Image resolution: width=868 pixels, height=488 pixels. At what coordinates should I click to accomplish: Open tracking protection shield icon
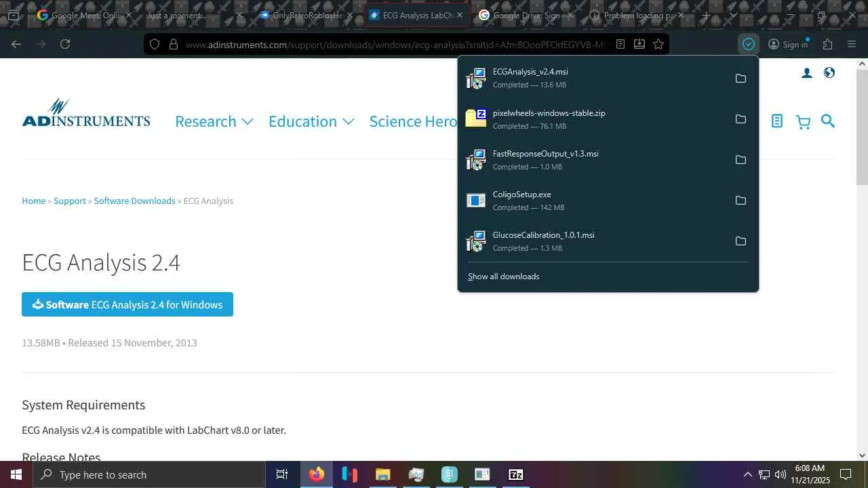[x=155, y=44]
